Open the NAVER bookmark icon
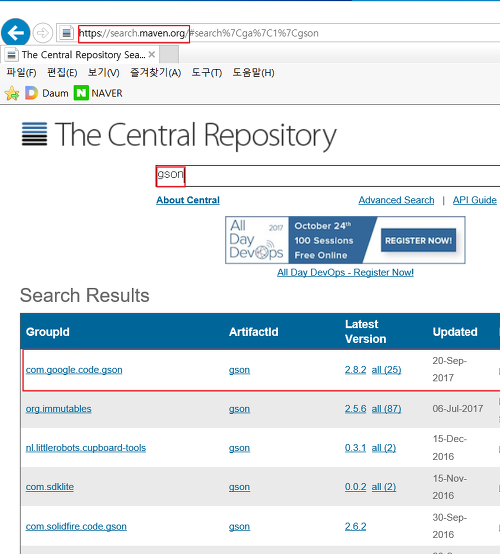The width and height of the screenshot is (500, 554). tap(81, 93)
